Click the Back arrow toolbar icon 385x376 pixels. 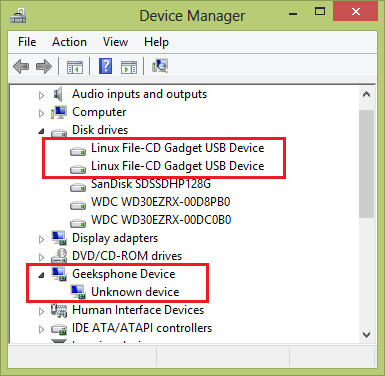[x=21, y=67]
